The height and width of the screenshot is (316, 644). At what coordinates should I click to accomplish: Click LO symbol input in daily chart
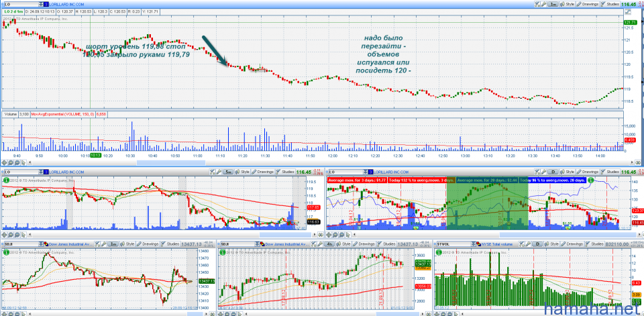pos(347,172)
